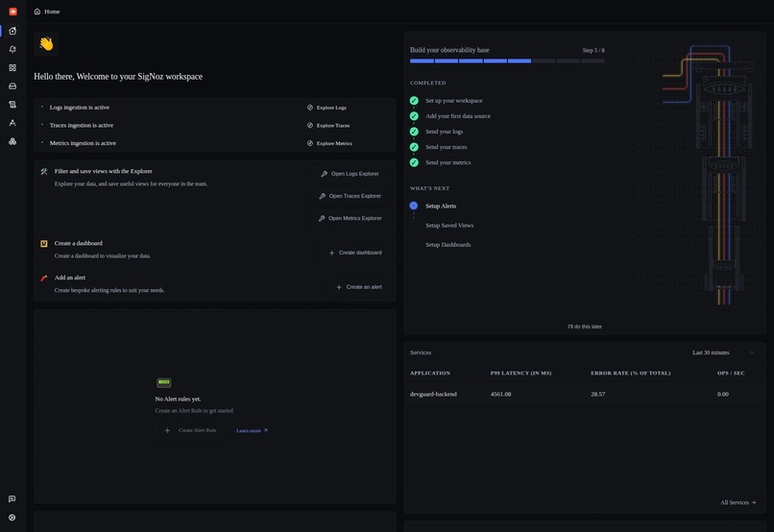Click the tools icon beside Filter and save views
Viewport: 774px width, 532px height.
[x=44, y=171]
